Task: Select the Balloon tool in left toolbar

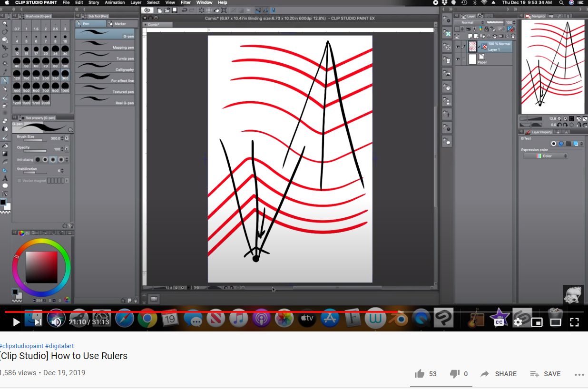Action: coord(5,186)
